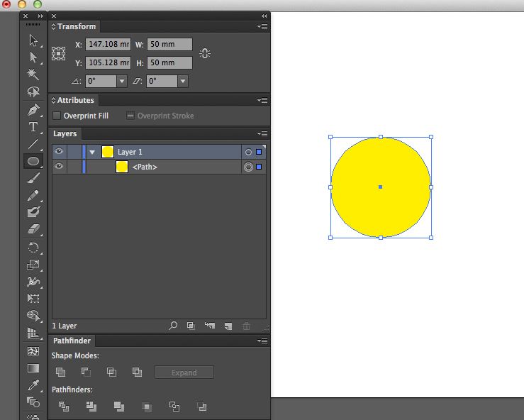Collapse Layer 1 disclosure triangle

coord(92,153)
